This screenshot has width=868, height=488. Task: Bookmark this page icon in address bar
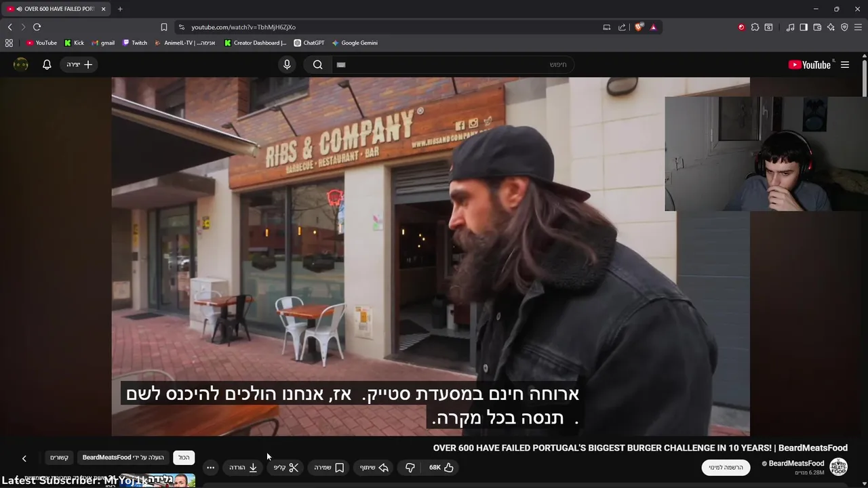[164, 27]
